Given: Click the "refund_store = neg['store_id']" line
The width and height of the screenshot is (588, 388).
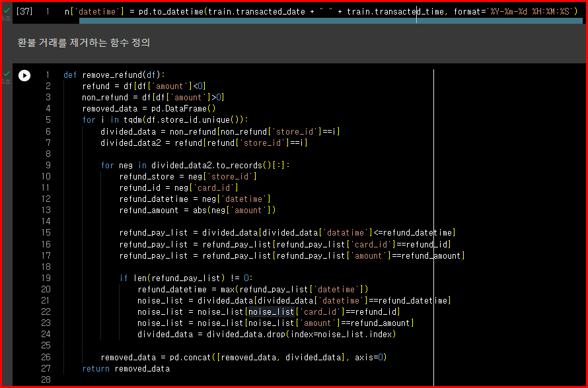Looking at the screenshot, I should 188,176.
